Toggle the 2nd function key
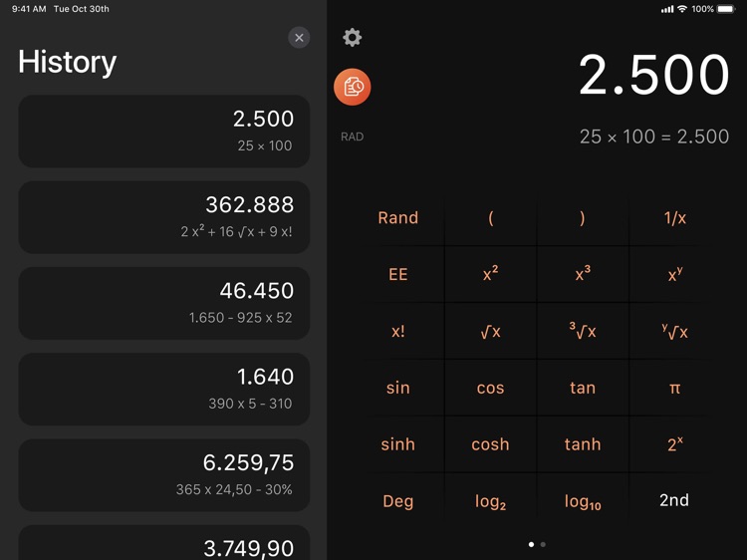Viewport: 747px width, 560px height. tap(674, 500)
